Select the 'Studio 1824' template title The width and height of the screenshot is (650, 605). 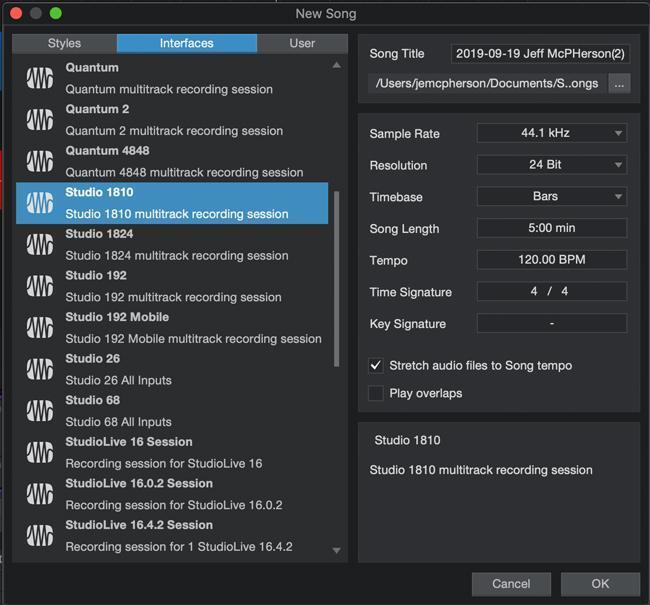(x=99, y=234)
